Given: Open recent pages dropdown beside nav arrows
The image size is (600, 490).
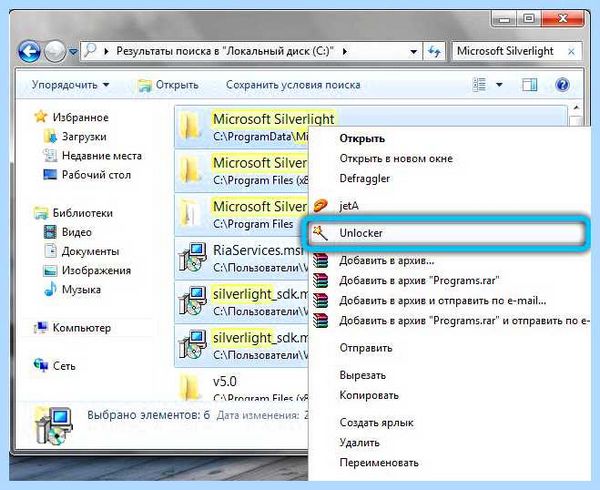Looking at the screenshot, I should (73, 51).
